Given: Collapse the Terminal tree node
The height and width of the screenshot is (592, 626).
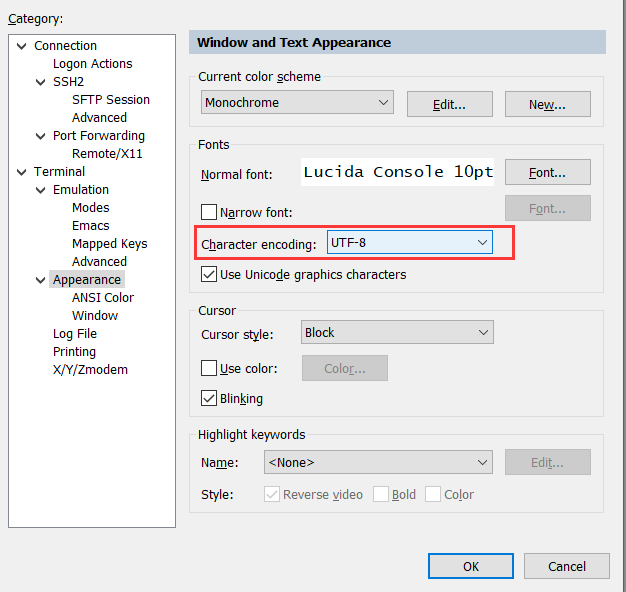Looking at the screenshot, I should pos(22,172).
